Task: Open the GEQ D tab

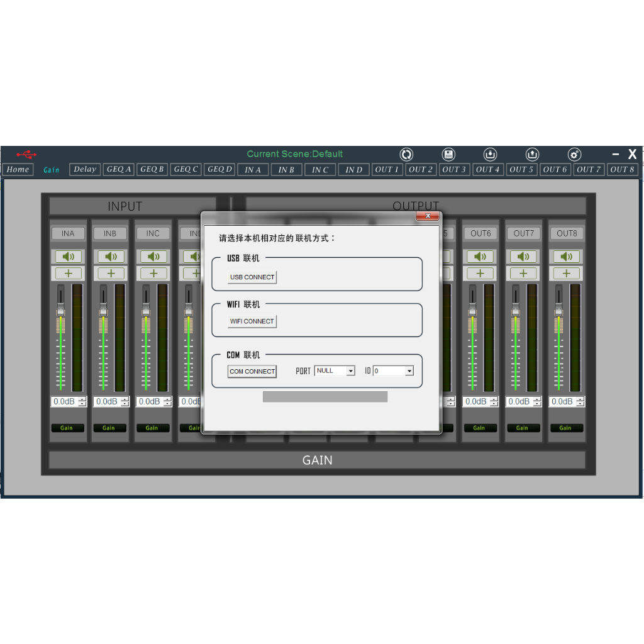Action: point(219,169)
